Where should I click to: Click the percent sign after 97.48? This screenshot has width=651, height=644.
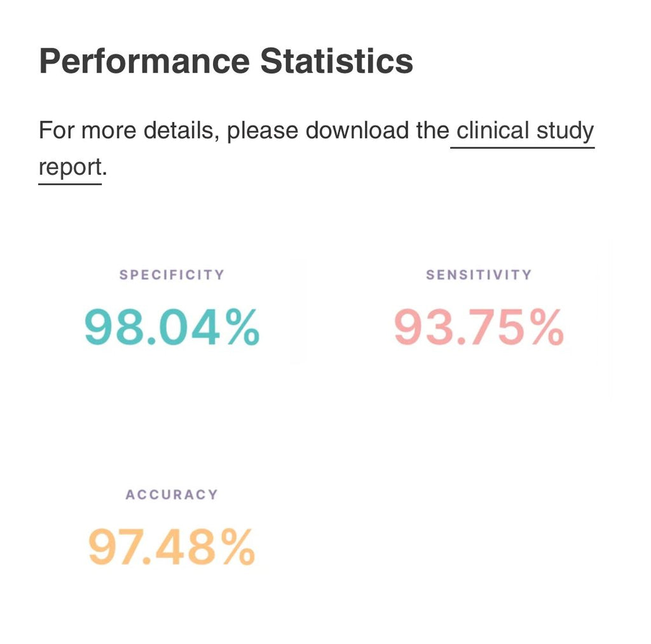(238, 547)
